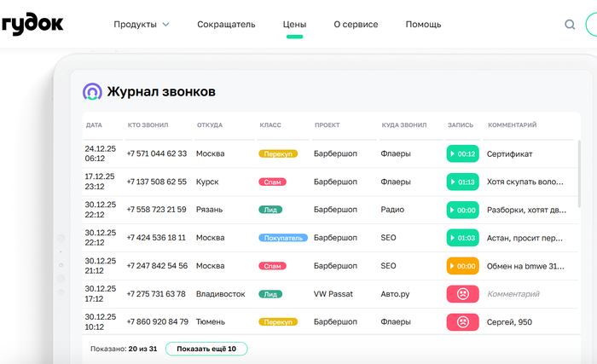The width and height of the screenshot is (597, 364).
Task: Open the Цены navigation tab
Action: pyautogui.click(x=294, y=25)
